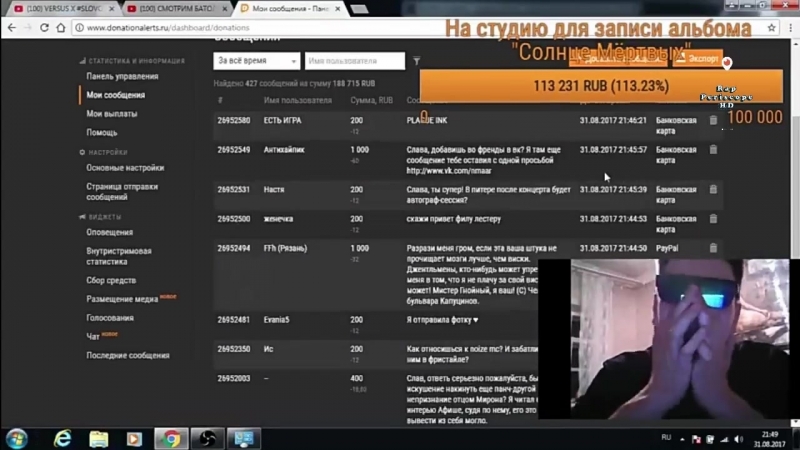
Task: Open the vk.com/nmaar link in message
Action: coord(448,171)
